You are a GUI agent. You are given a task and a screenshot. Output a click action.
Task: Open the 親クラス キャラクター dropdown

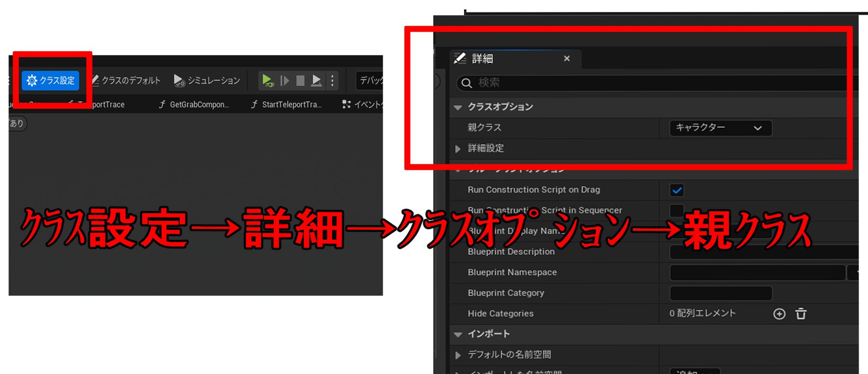tap(720, 128)
